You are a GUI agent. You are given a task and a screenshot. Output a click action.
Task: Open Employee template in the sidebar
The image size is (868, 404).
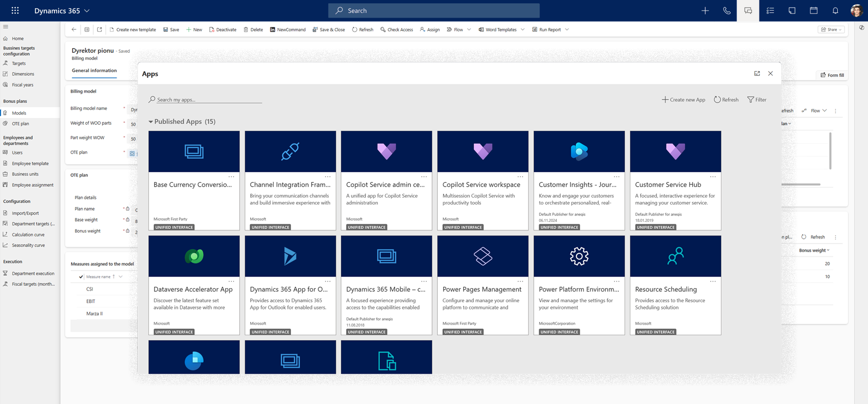(30, 164)
